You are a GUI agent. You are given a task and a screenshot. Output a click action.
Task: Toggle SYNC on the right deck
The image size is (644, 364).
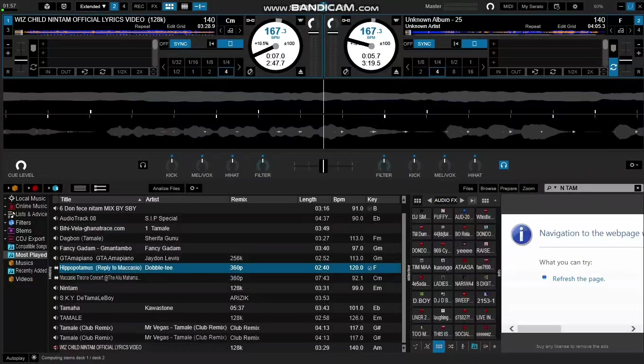pyautogui.click(x=424, y=44)
